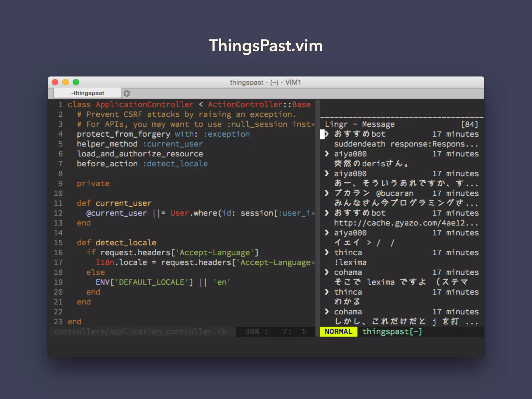Viewport: 532px width, 399px height.
Task: Expand the おすすめbot gyazo link message chevron
Action: (x=327, y=213)
